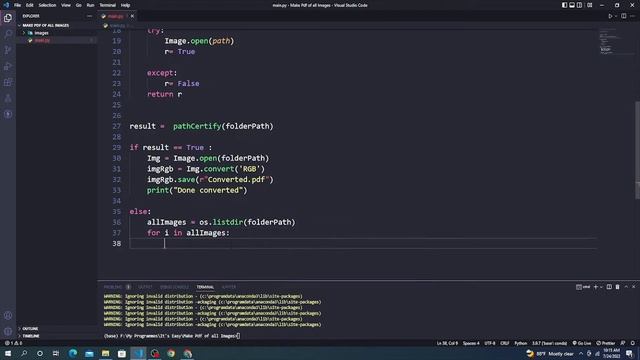640x360 pixels.
Task: Open the Testing flask view
Action: (x=8, y=98)
